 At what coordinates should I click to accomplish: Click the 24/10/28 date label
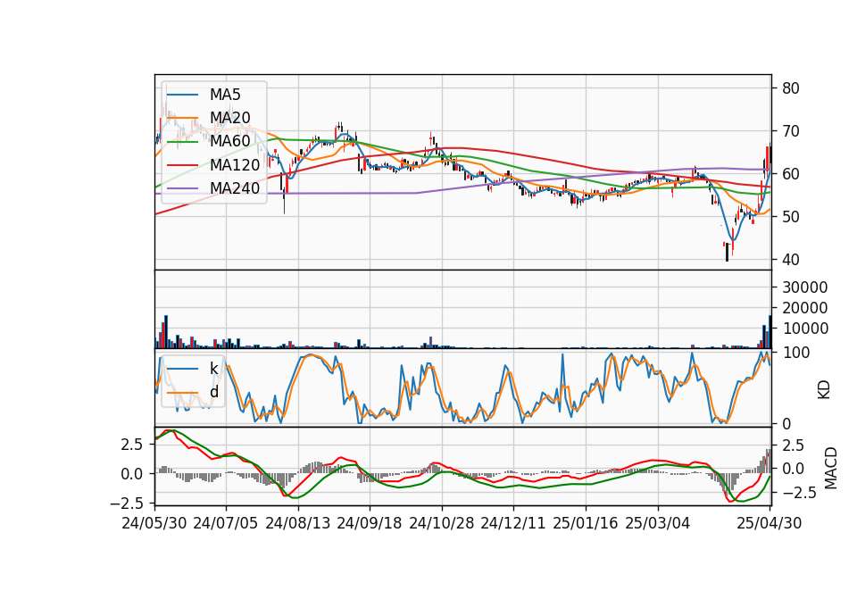coord(442,524)
